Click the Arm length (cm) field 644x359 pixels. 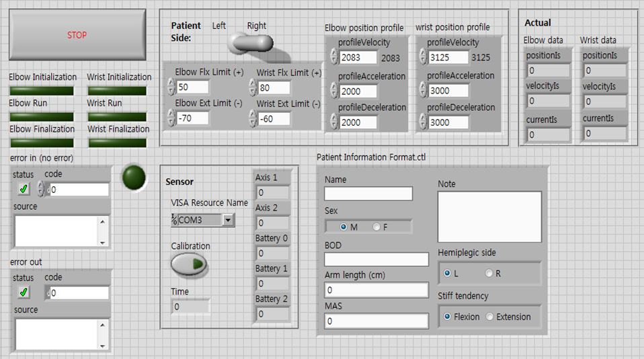coord(376,290)
